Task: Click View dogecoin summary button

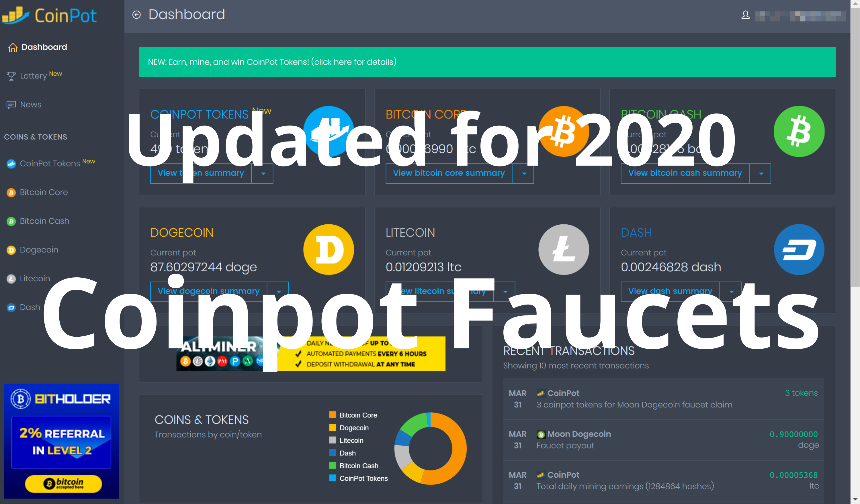Action: pos(210,291)
